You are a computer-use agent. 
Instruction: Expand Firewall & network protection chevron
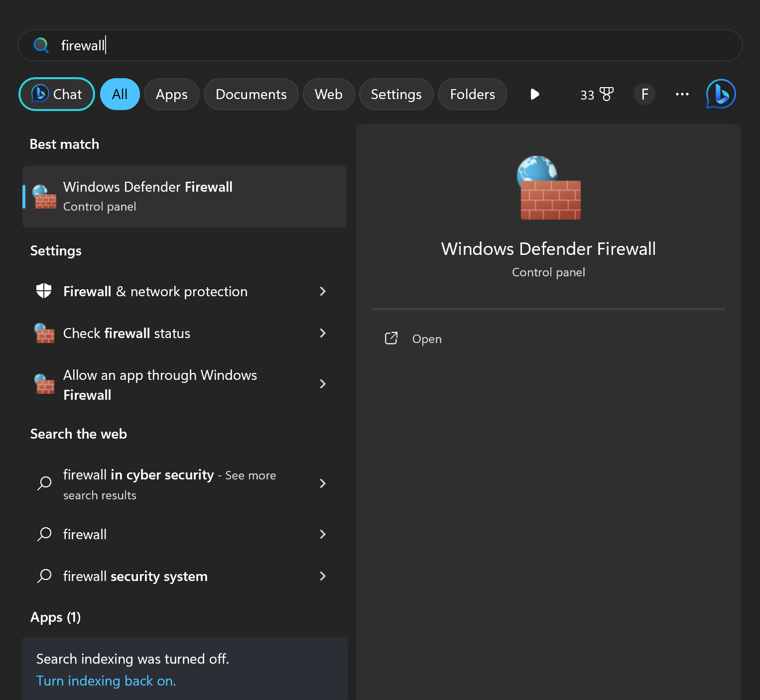[323, 291]
